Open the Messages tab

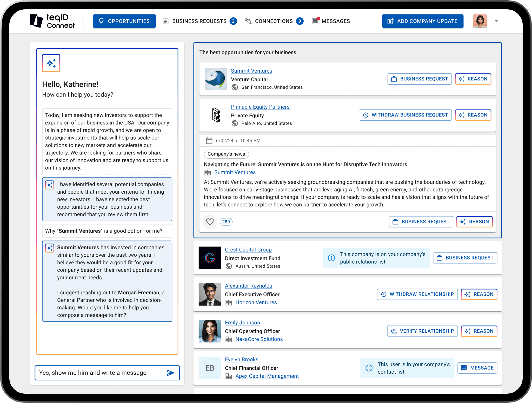pos(331,21)
